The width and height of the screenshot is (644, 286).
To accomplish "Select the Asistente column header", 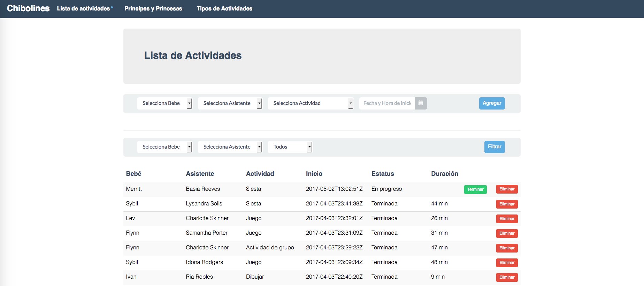I will [x=200, y=174].
